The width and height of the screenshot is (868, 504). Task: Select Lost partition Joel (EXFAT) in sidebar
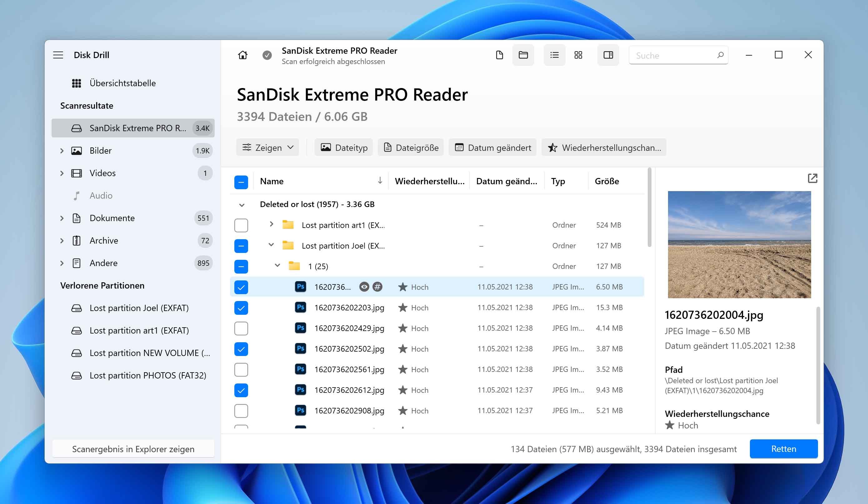tap(133, 308)
